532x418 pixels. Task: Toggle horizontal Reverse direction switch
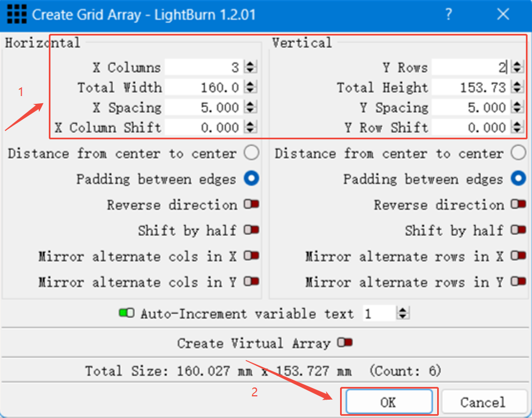tap(251, 205)
